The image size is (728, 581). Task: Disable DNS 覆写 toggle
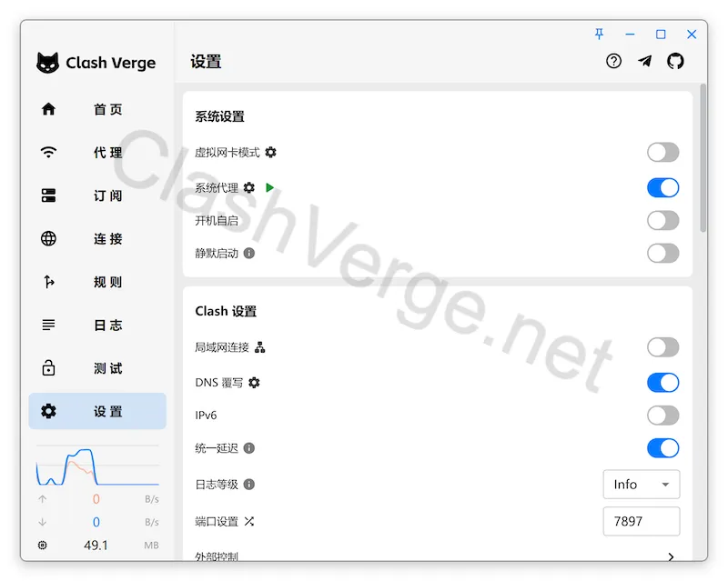click(663, 383)
